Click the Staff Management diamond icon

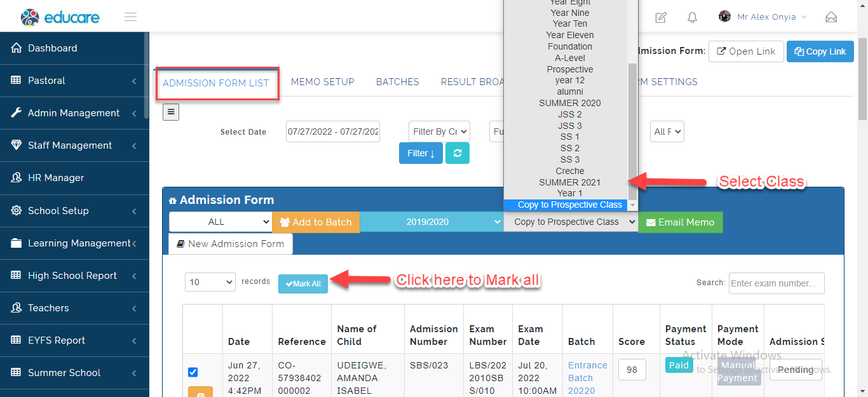point(16,145)
